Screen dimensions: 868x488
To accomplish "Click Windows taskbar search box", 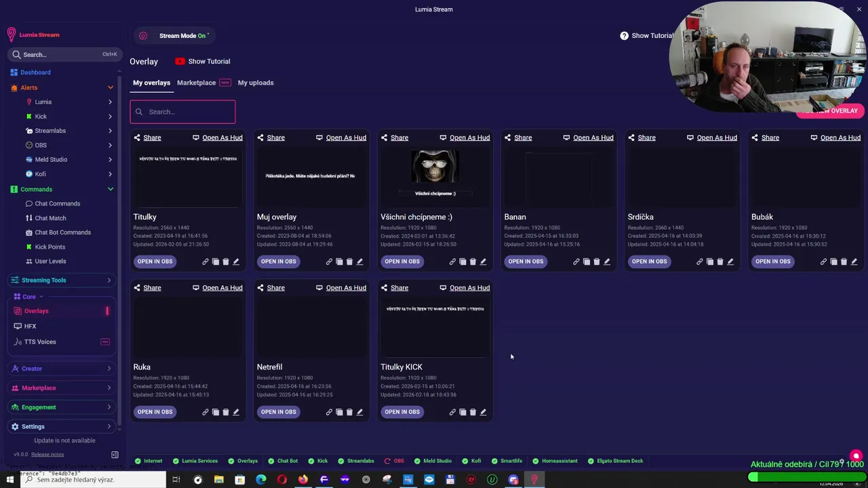I will tap(93, 480).
